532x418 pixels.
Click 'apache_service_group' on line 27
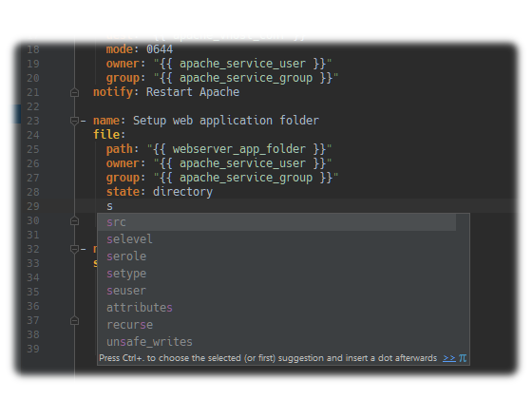click(246, 178)
